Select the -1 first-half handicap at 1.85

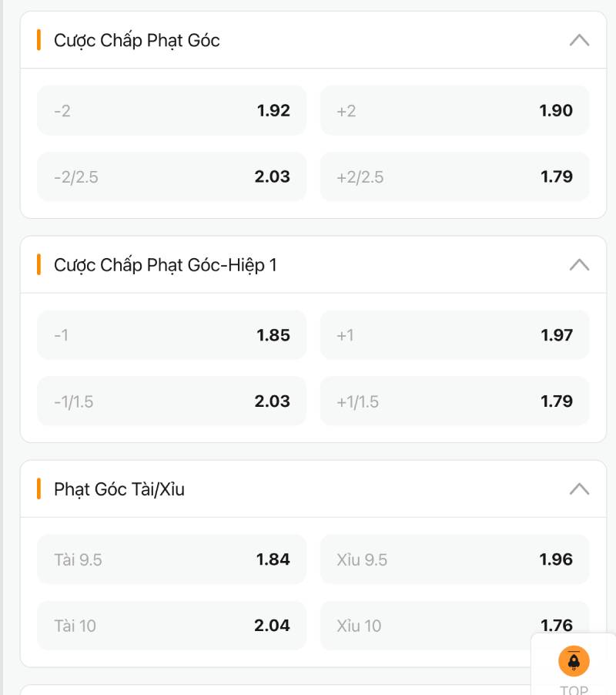tap(171, 334)
